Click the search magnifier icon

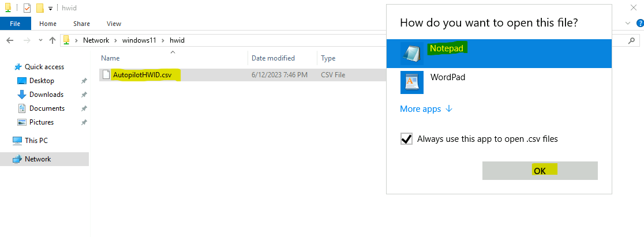[632, 40]
